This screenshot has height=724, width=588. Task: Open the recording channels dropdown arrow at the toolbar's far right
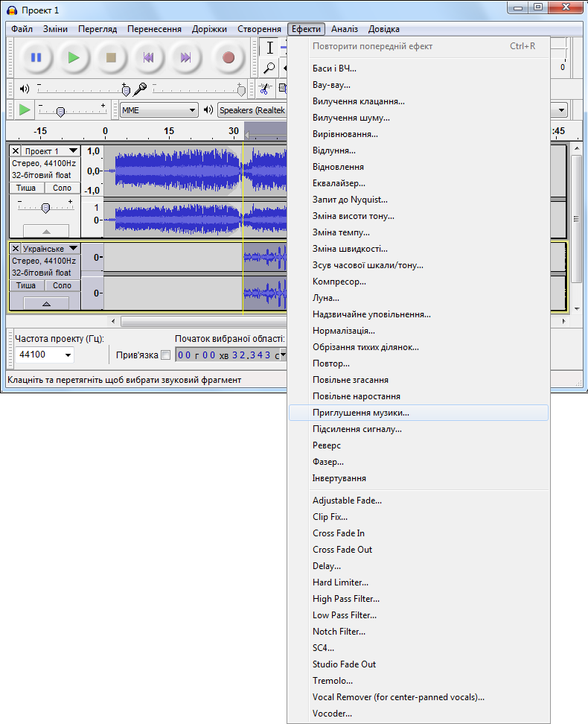click(x=562, y=110)
